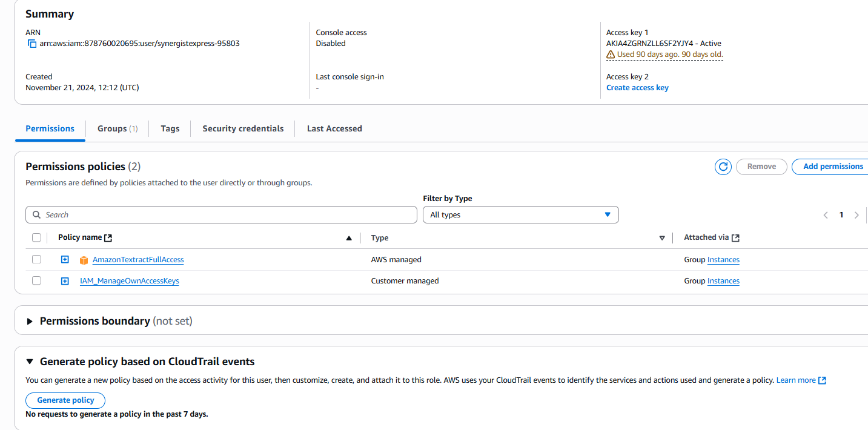The height and width of the screenshot is (430, 868).
Task: Expand IAM_ManageOwnAccessKeys policy plus icon
Action: [65, 281]
